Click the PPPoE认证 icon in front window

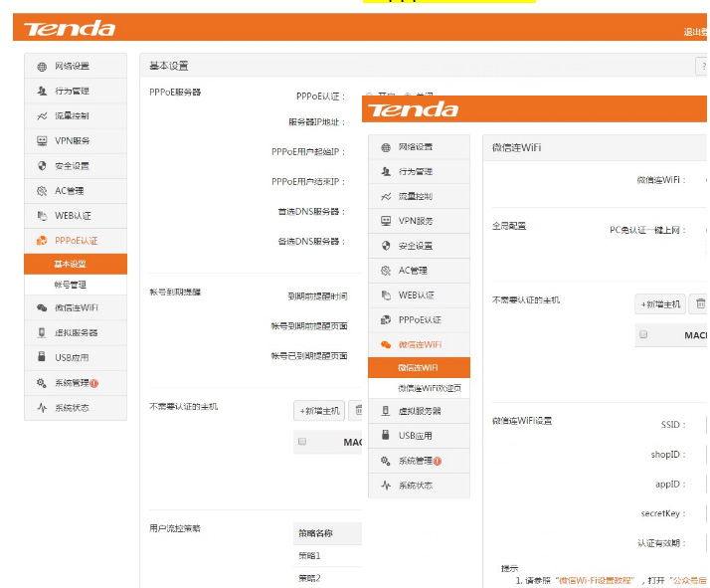(386, 320)
